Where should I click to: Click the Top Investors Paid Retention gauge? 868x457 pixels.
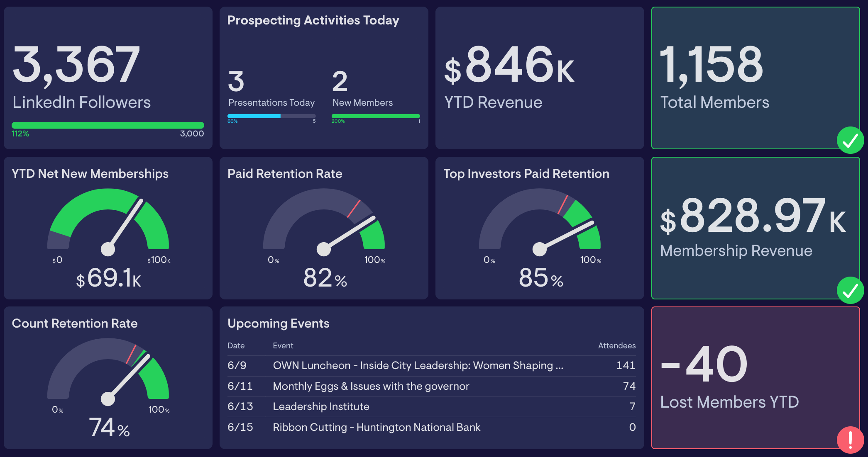540,222
